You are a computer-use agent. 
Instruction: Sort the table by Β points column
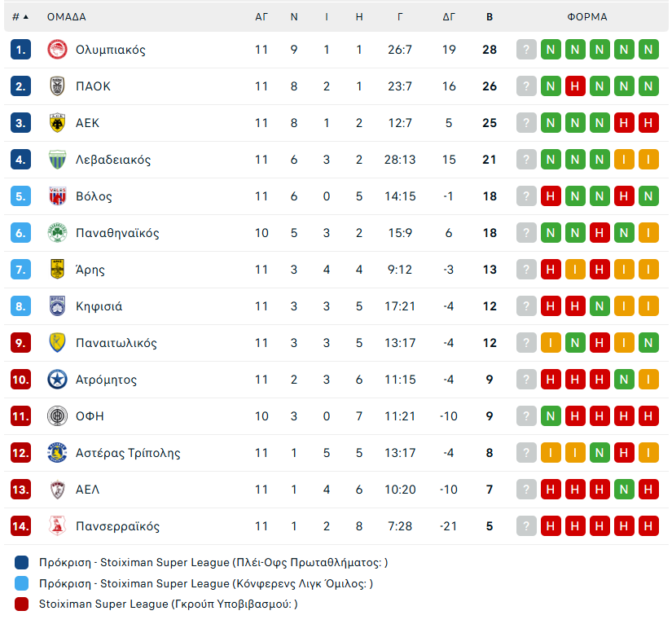(x=490, y=17)
